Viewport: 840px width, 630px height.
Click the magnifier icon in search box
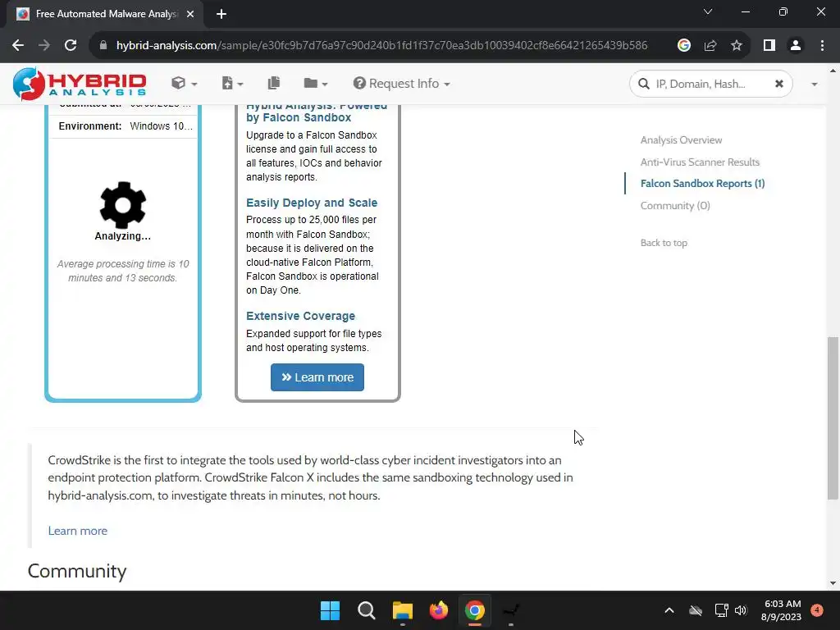(x=643, y=84)
